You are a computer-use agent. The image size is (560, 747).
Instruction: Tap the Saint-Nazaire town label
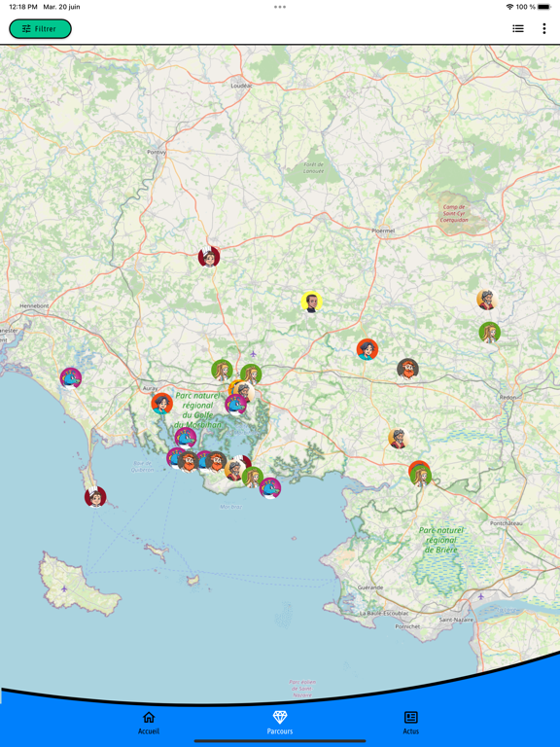456,620
